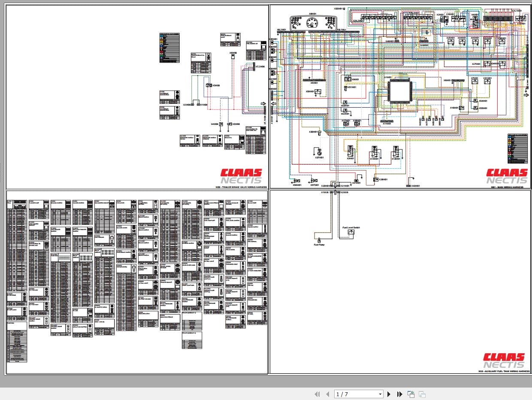
Task: Go to next view icon
Action: (x=422, y=394)
